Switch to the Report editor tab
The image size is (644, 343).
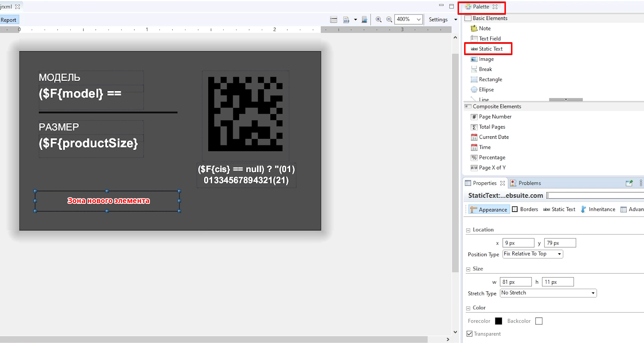tap(9, 20)
